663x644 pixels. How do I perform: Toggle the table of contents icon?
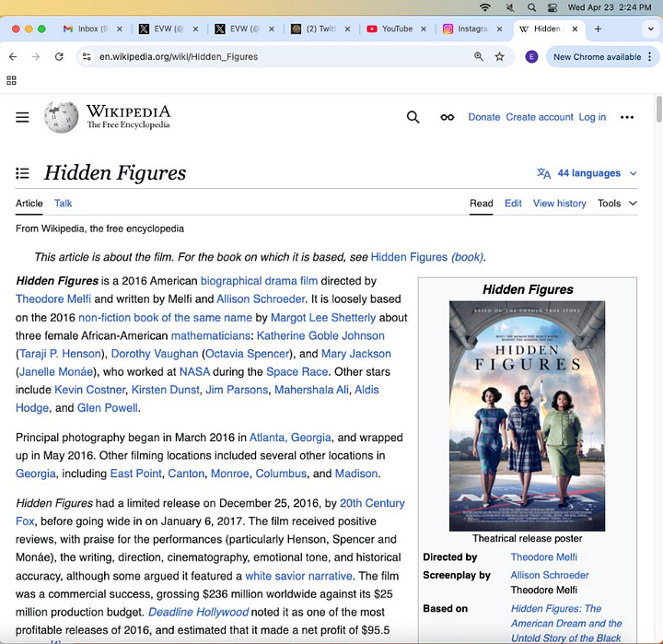(x=22, y=173)
